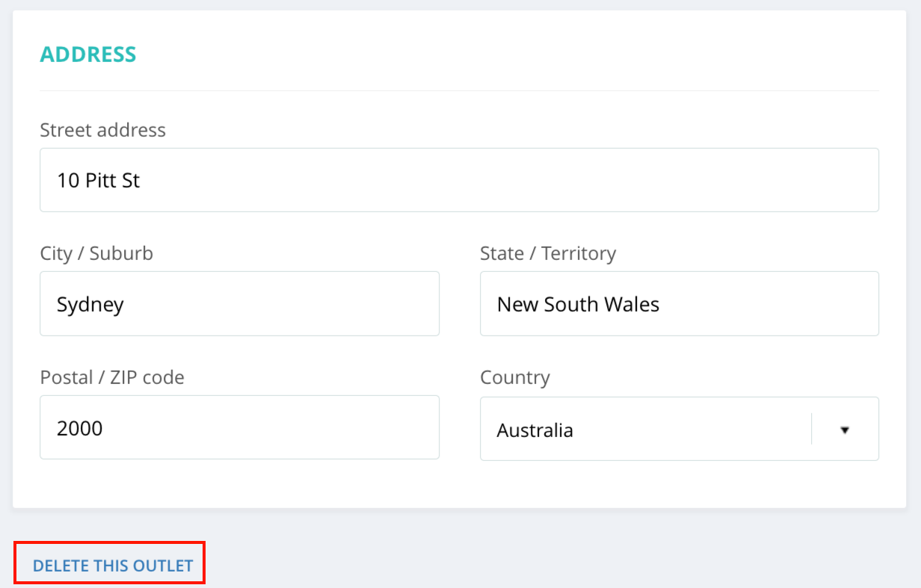Click the "Postal / ZIP code" label
The height and width of the screenshot is (588, 921).
click(x=112, y=377)
